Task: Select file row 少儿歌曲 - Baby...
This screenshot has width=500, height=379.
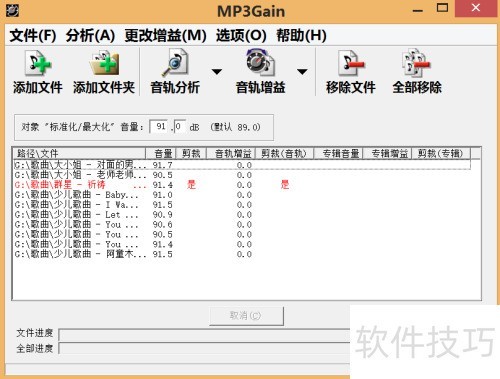Action: click(x=242, y=195)
